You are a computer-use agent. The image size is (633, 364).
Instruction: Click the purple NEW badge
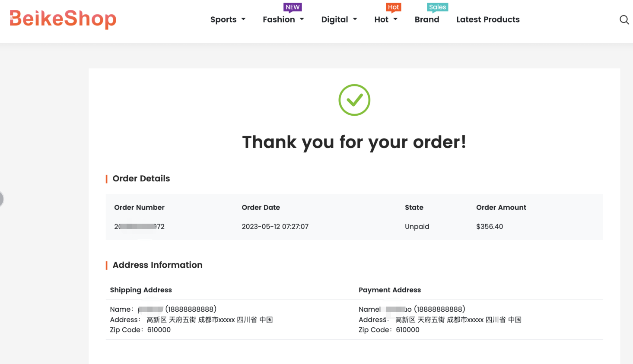(293, 7)
